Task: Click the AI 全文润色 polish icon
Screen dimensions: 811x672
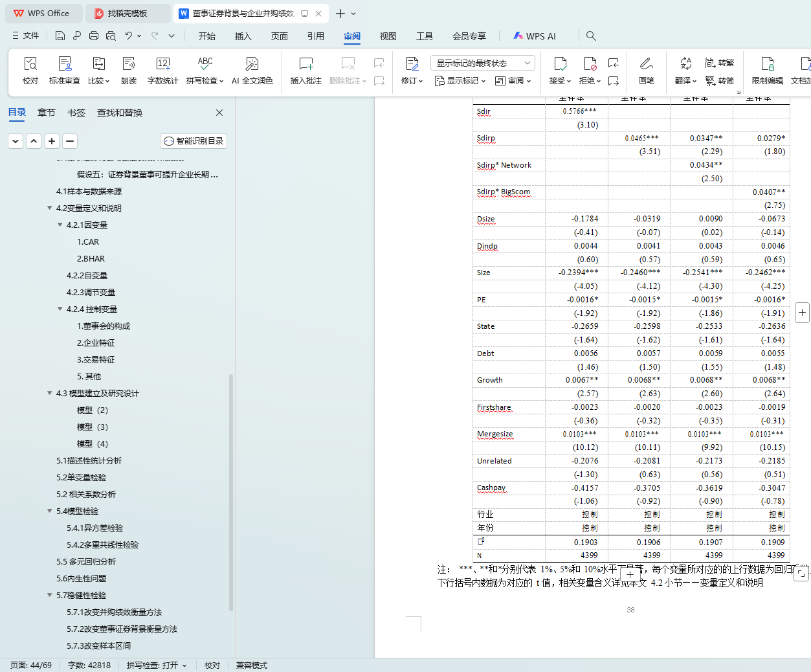Action: [x=252, y=63]
